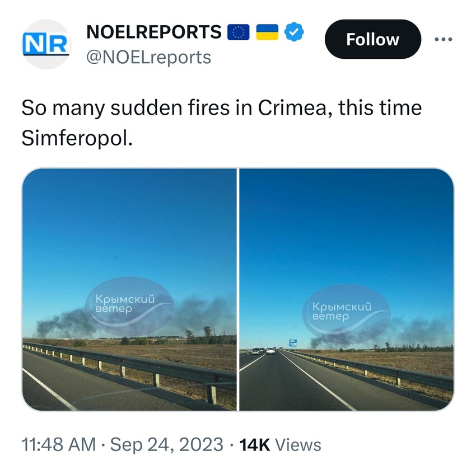Viewport: 476px width, 475px height.
Task: Open the right highway photo
Action: click(x=347, y=289)
